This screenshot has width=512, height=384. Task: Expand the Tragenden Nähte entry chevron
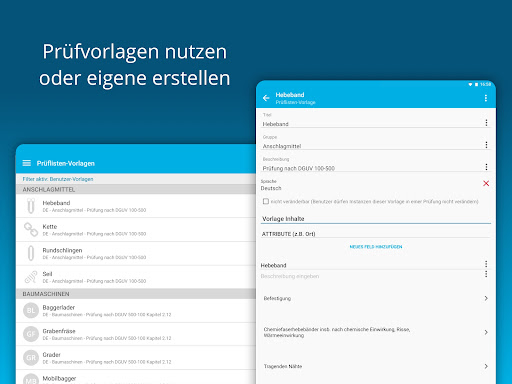[486, 366]
